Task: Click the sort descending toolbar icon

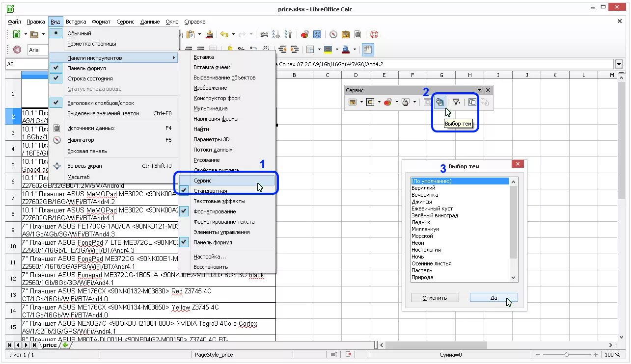Action: click(288, 34)
